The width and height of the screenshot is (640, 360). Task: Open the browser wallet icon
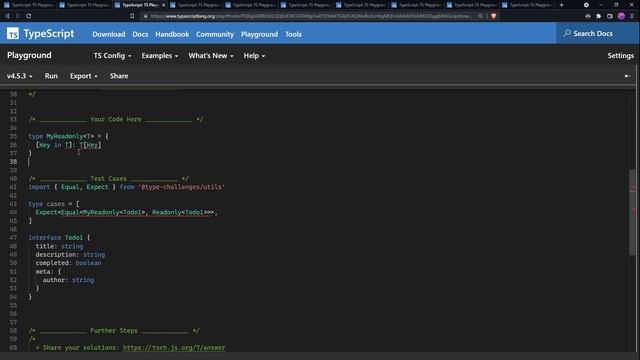(x=610, y=16)
